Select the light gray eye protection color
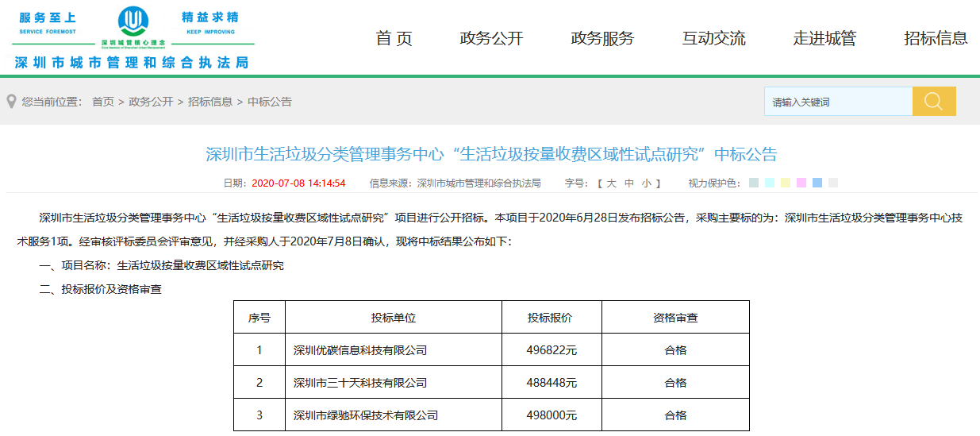The width and height of the screenshot is (980, 436). click(833, 183)
